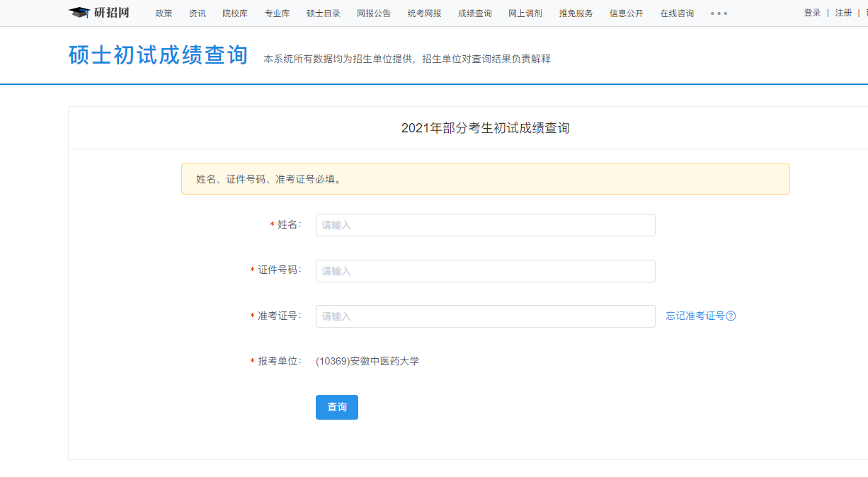Click the 登录 login link

[x=812, y=13]
